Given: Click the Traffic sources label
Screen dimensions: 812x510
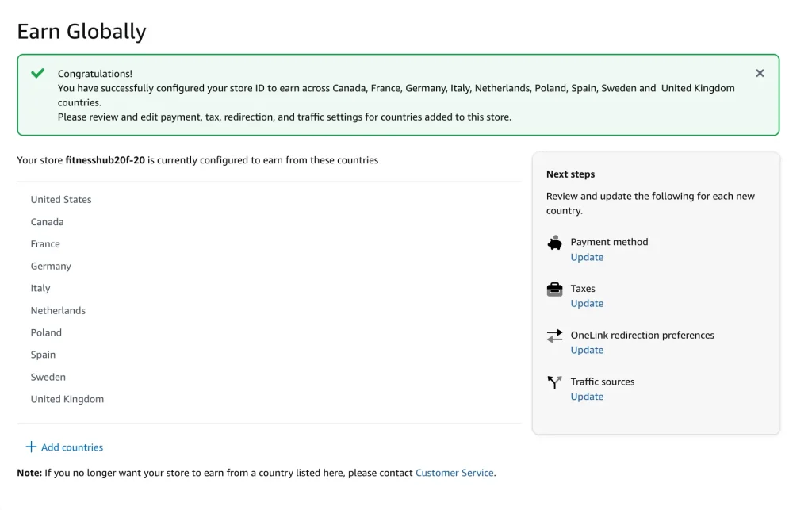Looking at the screenshot, I should [603, 382].
